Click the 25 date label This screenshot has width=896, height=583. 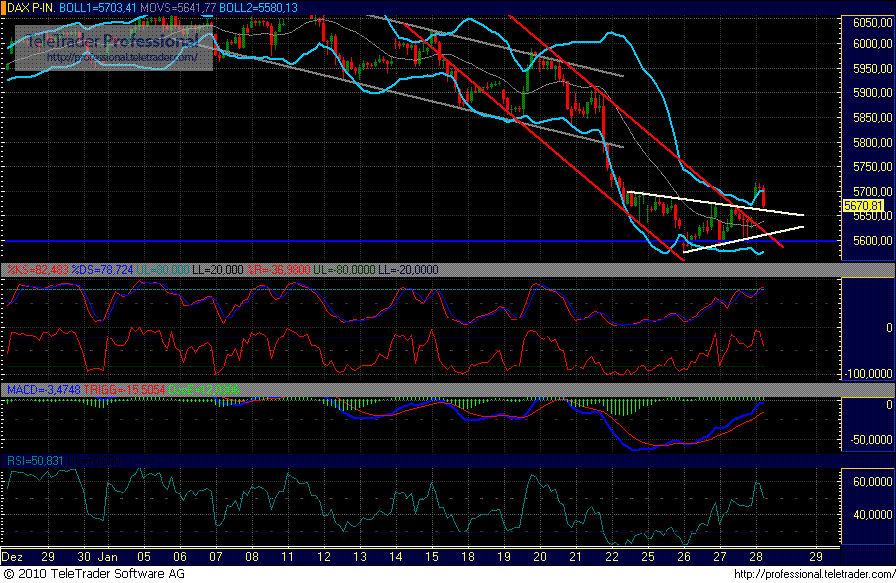(x=647, y=557)
